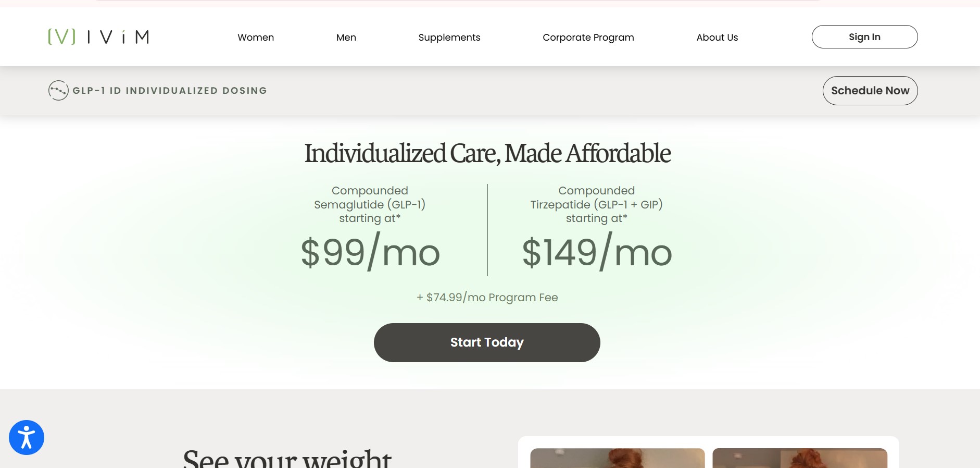The width and height of the screenshot is (980, 468).
Task: Navigate to About Us
Action: (717, 38)
